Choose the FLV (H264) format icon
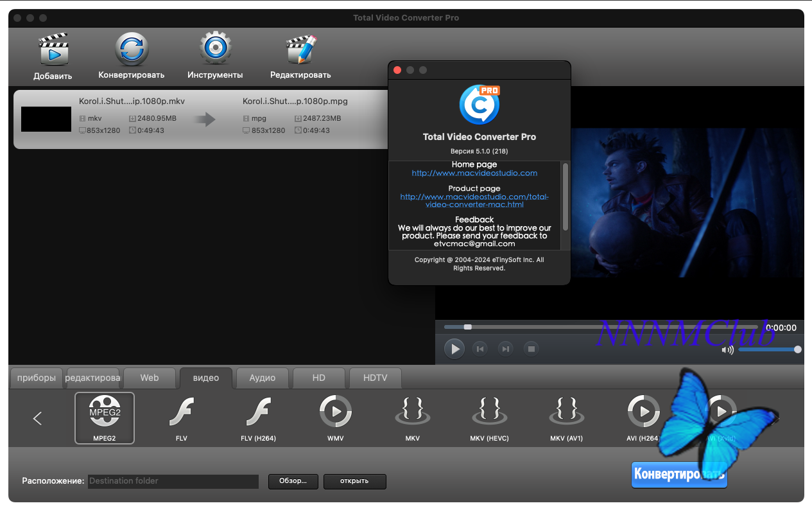Viewport: 812px width, 510px height. pos(258,412)
